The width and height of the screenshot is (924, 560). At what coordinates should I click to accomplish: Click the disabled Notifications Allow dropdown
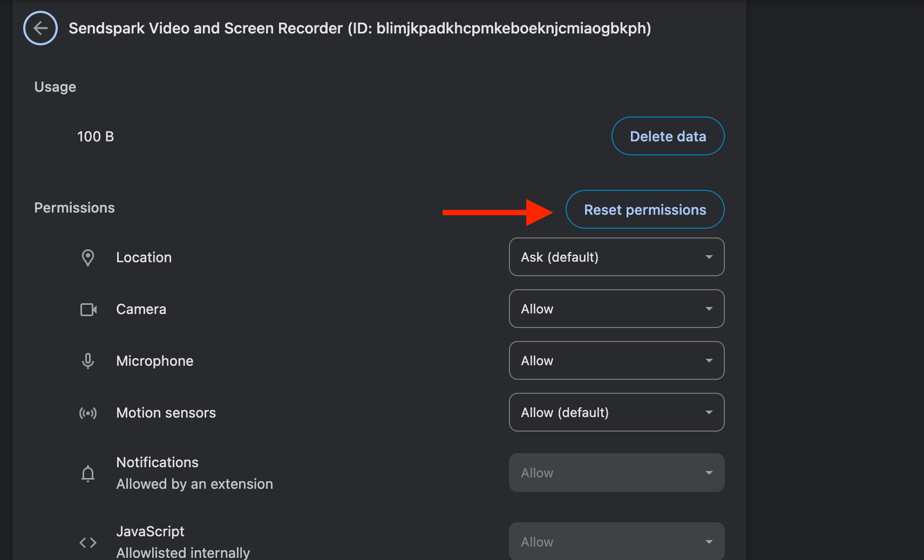tap(616, 473)
